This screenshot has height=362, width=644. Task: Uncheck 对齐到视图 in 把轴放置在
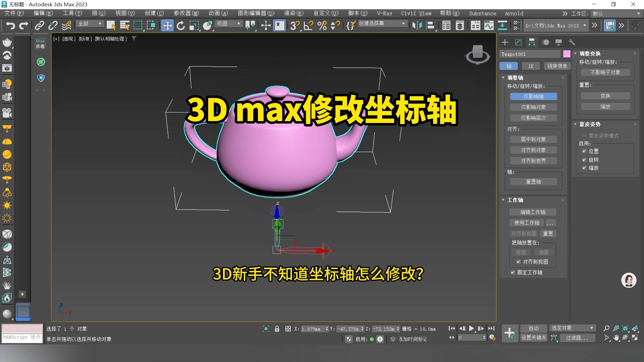click(518, 262)
